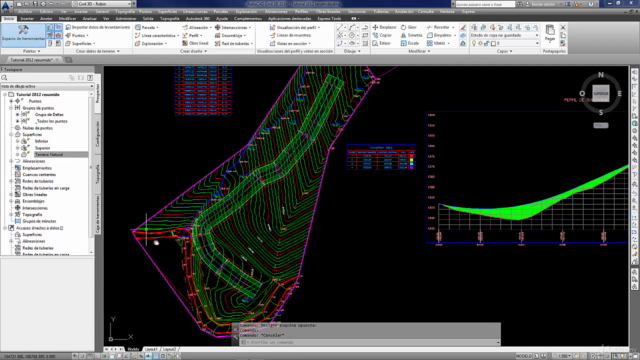The height and width of the screenshot is (360, 640).
Task: Expand the Modificar panel title
Action: pyautogui.click(x=420, y=51)
